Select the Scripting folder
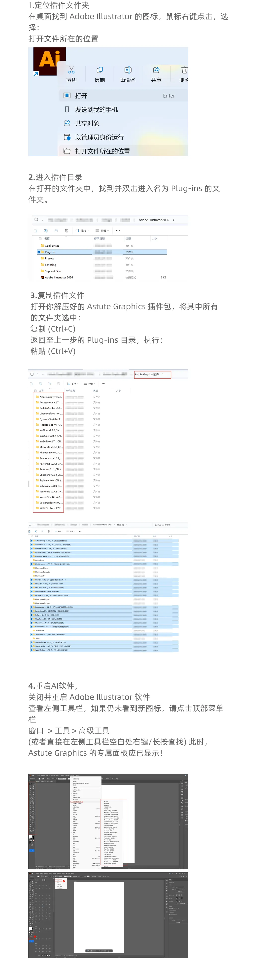 (48, 265)
